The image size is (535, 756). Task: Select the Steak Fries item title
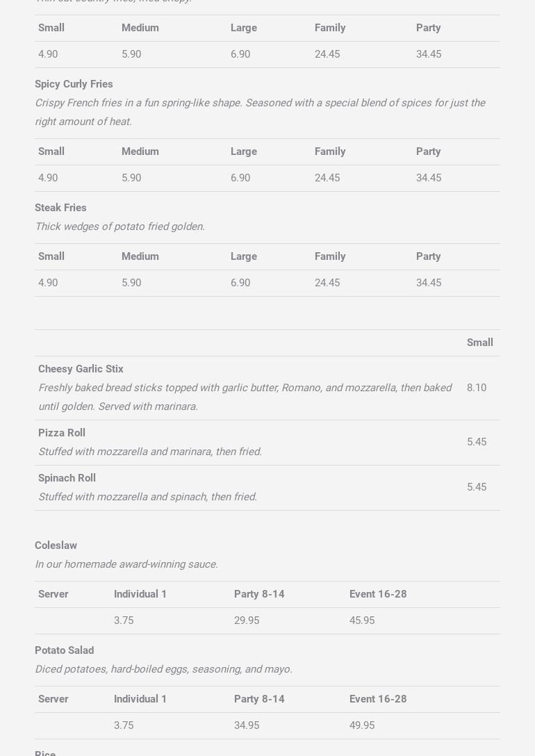point(60,208)
